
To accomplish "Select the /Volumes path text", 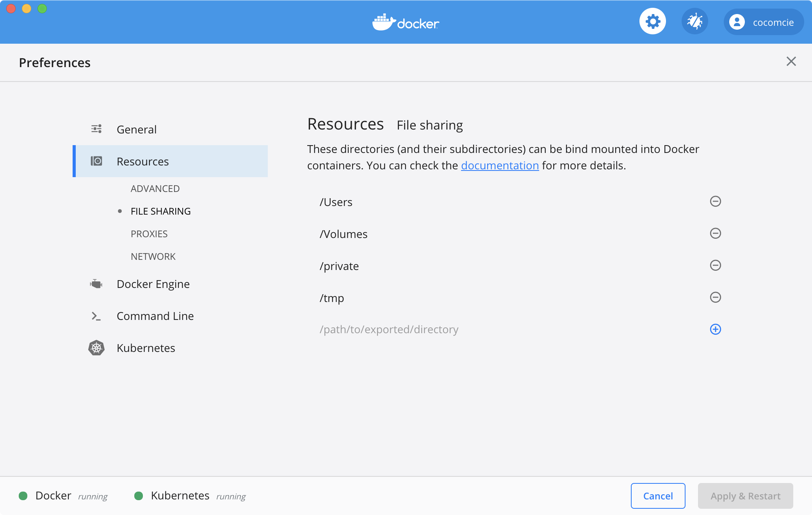I will (x=344, y=234).
